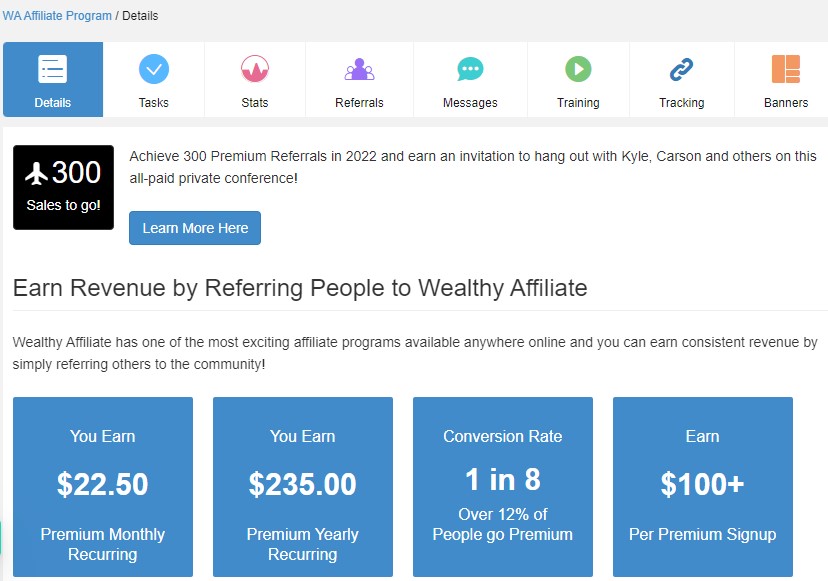828x581 pixels.
Task: Switch to the Tasks tab label
Action: click(x=154, y=102)
